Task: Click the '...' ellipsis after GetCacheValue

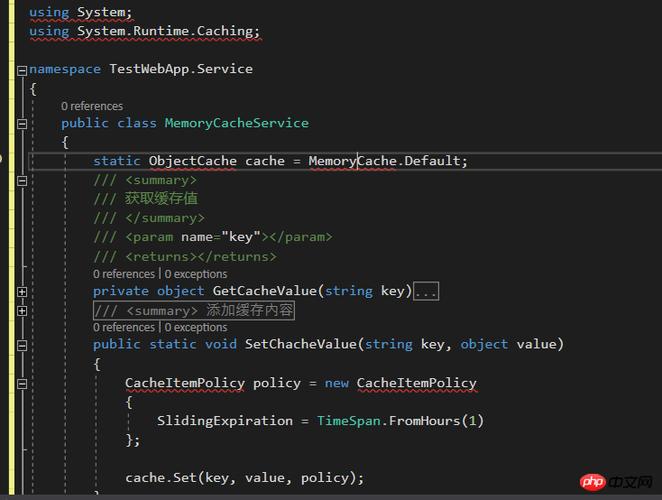Action: point(426,291)
